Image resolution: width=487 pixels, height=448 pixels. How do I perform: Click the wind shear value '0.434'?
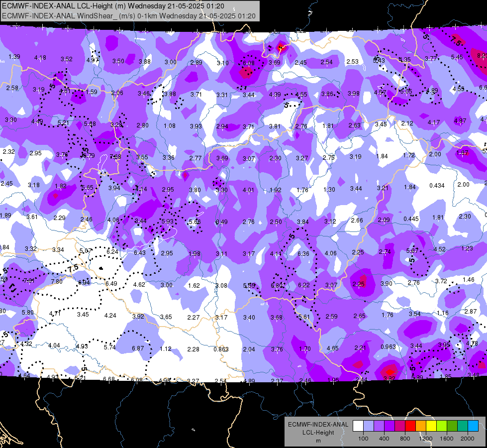pyautogui.click(x=437, y=186)
